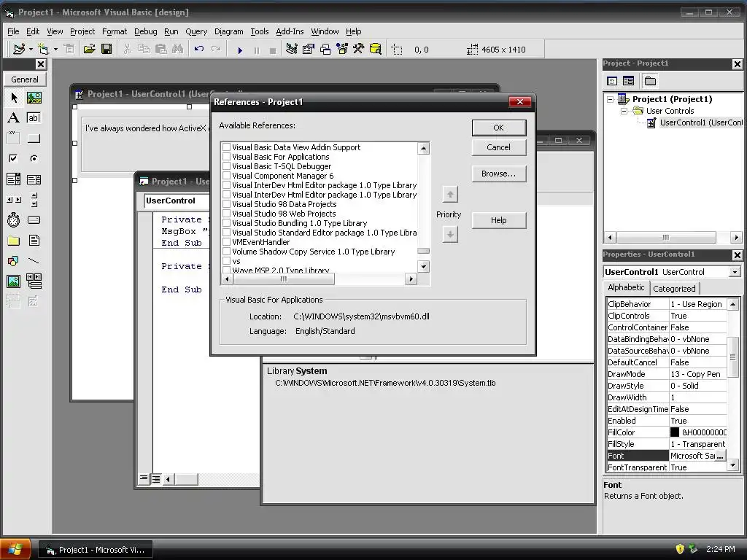Click the Open Project toolbar icon
Image resolution: width=747 pixels, height=560 pixels.
click(x=89, y=49)
